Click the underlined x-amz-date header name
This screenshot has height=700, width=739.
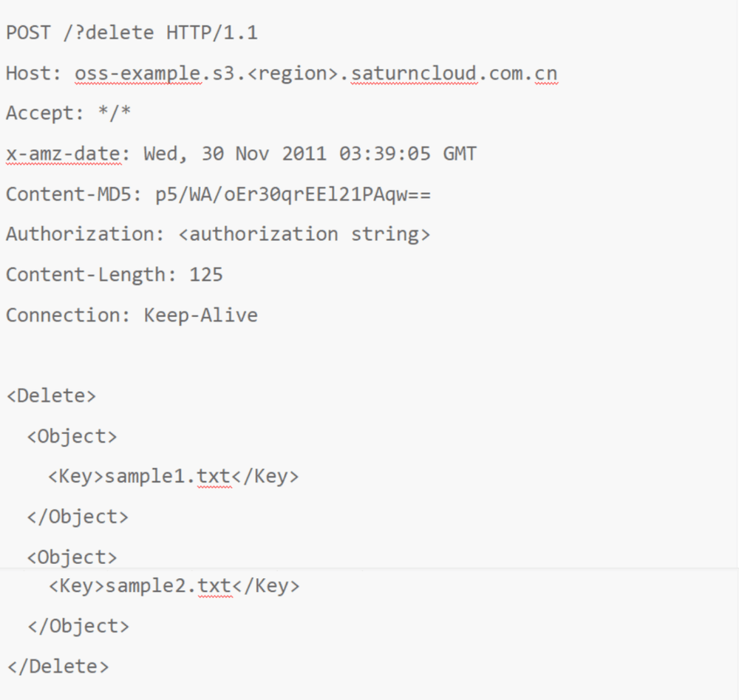[64, 154]
